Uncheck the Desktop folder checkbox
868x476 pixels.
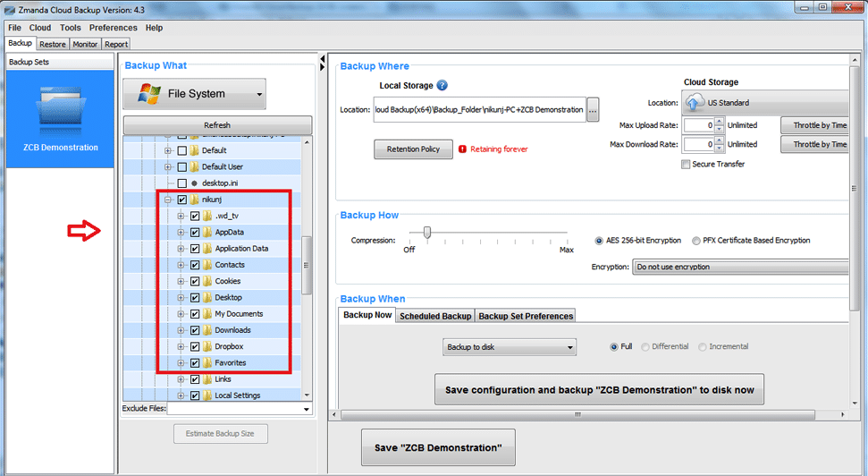coord(195,298)
